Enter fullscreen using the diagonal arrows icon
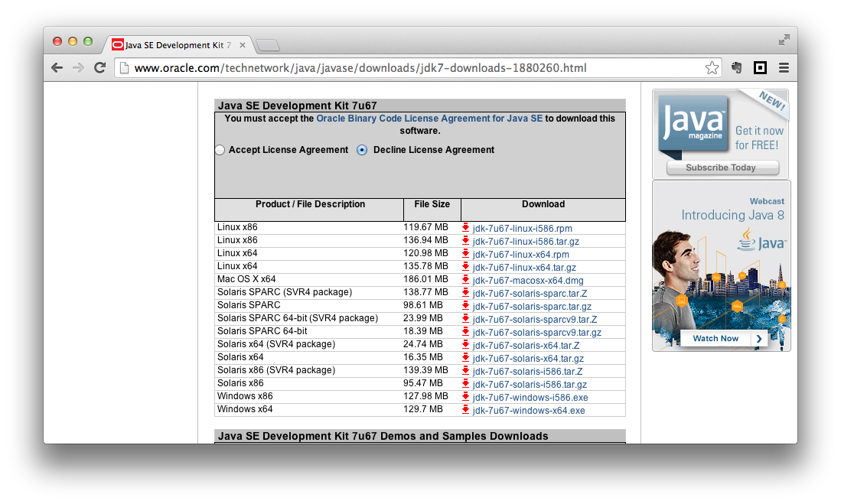 tap(784, 40)
